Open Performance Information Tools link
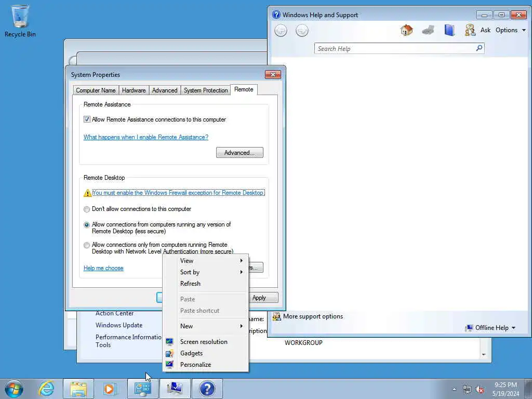The image size is (532, 399). click(129, 341)
